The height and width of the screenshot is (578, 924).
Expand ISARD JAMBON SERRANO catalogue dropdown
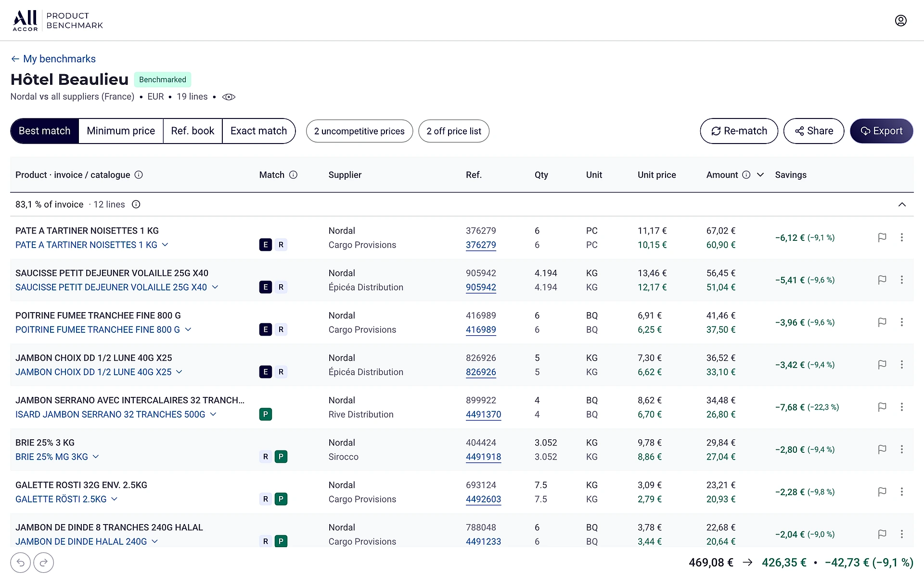(x=213, y=414)
